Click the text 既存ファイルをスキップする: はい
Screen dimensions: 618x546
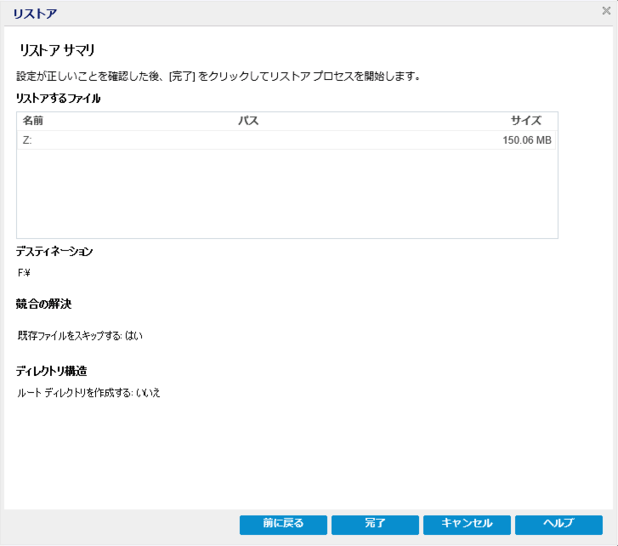point(80,335)
